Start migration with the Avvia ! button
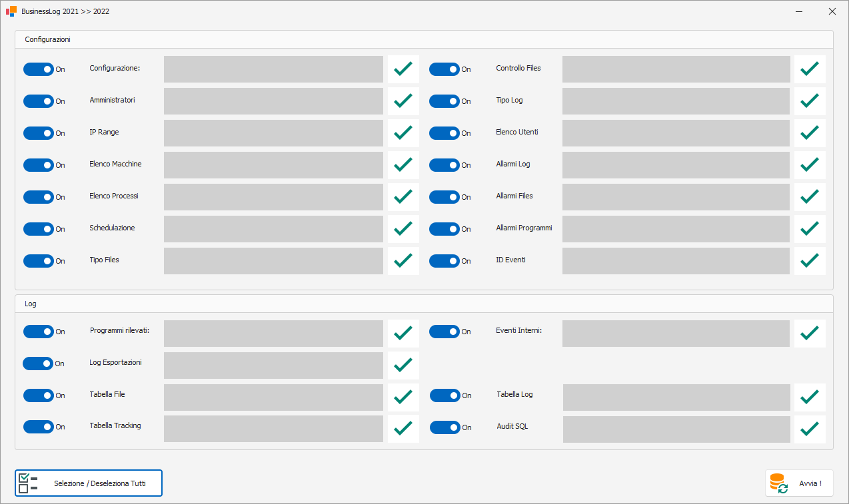This screenshot has height=504, width=849. pos(799,483)
